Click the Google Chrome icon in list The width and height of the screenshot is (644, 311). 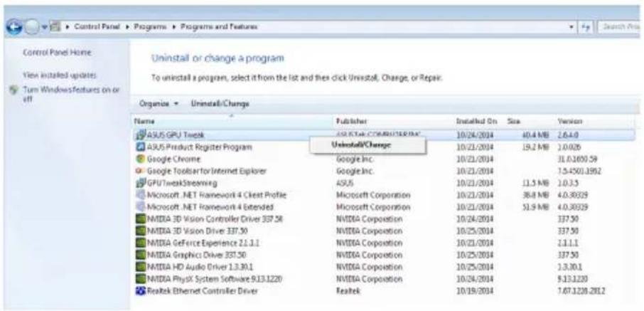coord(141,159)
